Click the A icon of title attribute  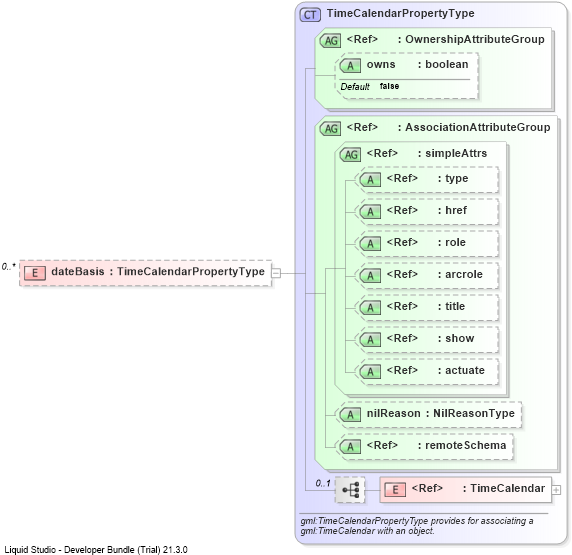coord(370,308)
